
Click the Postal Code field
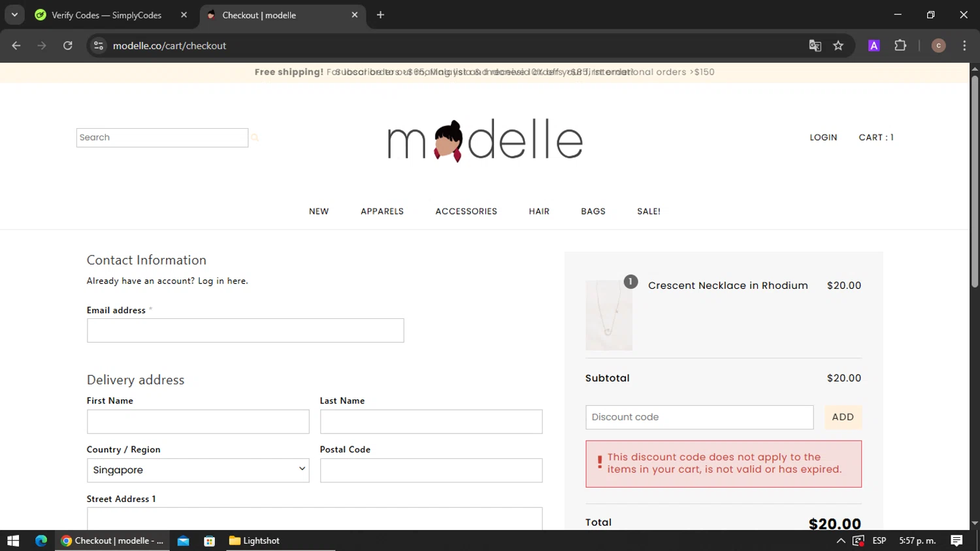pos(431,471)
